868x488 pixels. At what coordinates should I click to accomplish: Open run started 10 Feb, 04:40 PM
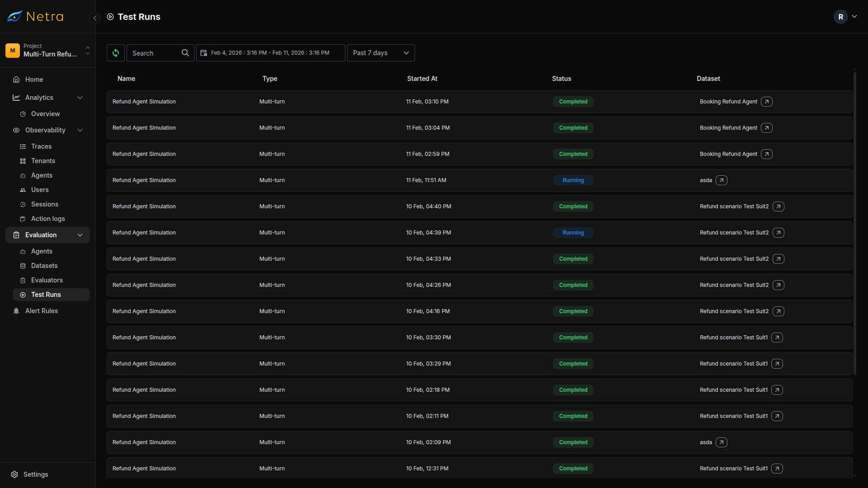click(479, 206)
